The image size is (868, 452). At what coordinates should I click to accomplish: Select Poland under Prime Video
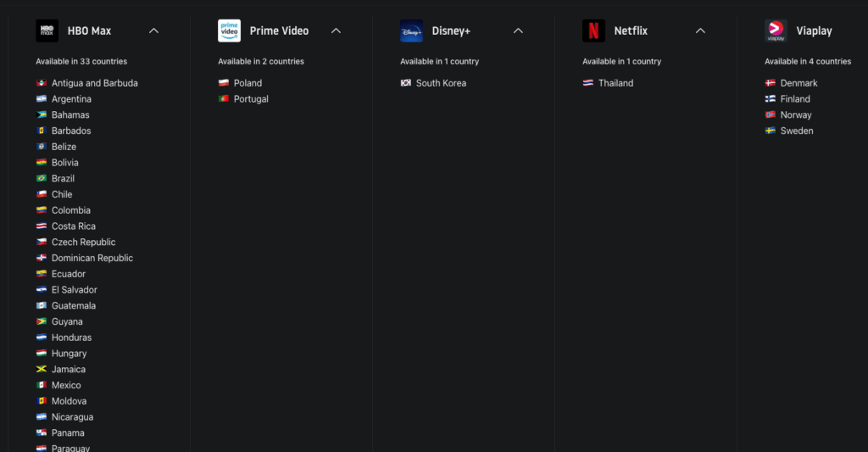248,83
